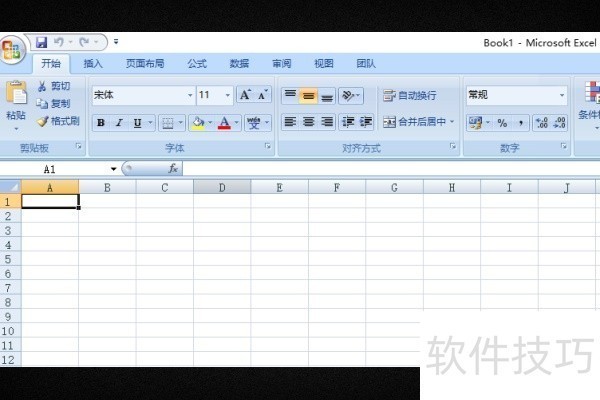Viewport: 600px width, 400px height.
Task: Apply the yellow fill color bucket
Action: click(x=198, y=123)
